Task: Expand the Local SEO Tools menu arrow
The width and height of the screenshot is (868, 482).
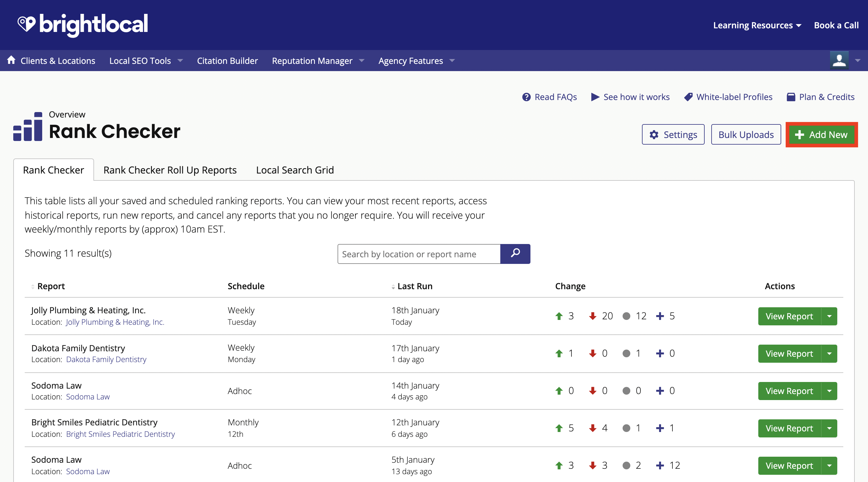Action: pyautogui.click(x=180, y=61)
